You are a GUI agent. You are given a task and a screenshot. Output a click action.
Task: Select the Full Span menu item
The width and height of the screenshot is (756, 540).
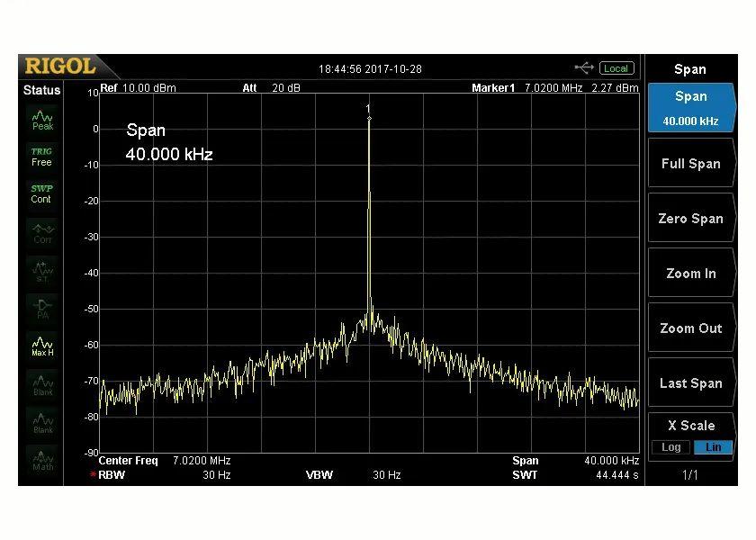[x=690, y=164]
